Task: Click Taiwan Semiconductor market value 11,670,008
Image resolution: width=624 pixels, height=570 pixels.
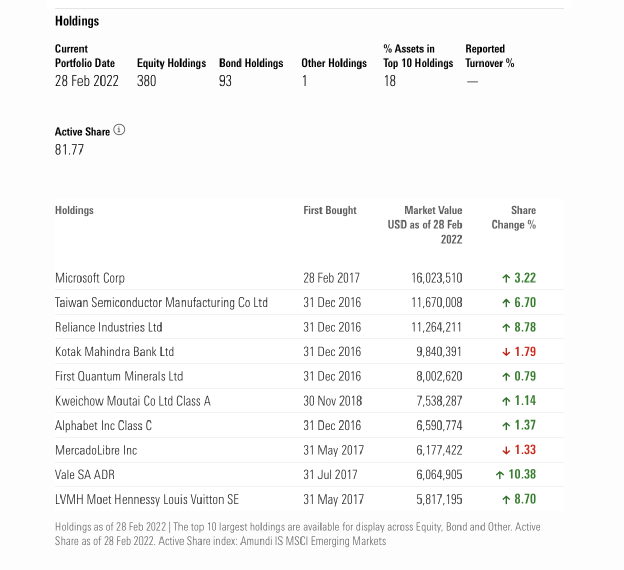Action: point(437,303)
